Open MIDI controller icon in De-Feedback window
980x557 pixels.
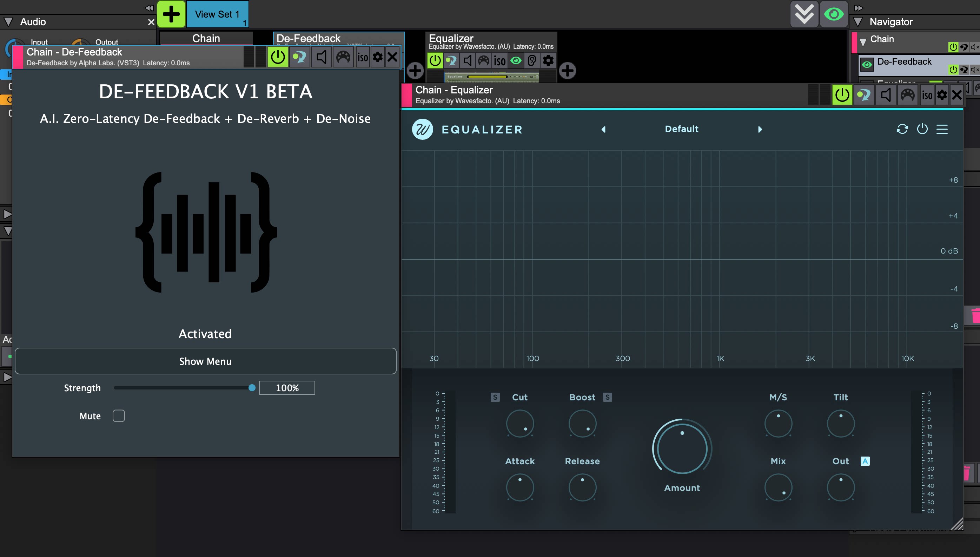click(343, 57)
